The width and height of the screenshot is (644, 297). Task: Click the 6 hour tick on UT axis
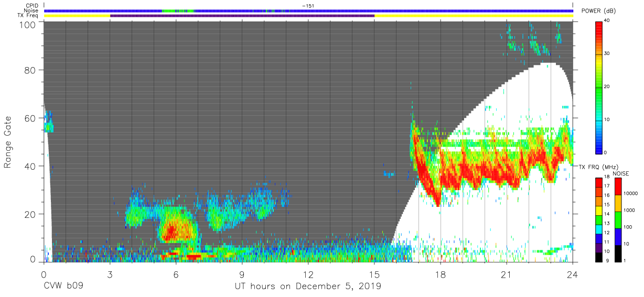pos(176,274)
